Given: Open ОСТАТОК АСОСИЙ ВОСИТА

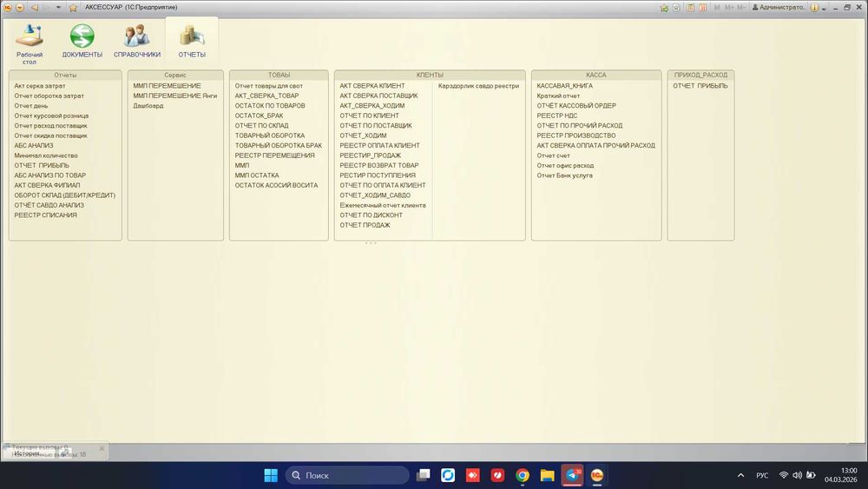Looking at the screenshot, I should pos(276,186).
